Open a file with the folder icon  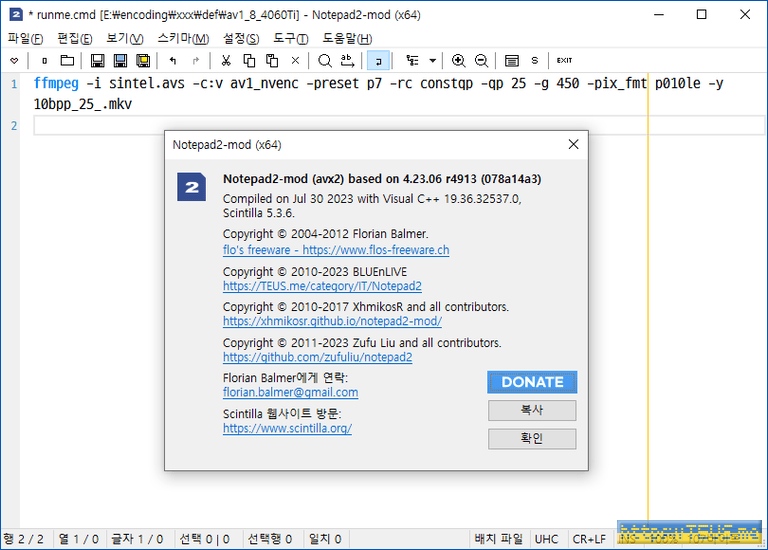click(x=67, y=61)
